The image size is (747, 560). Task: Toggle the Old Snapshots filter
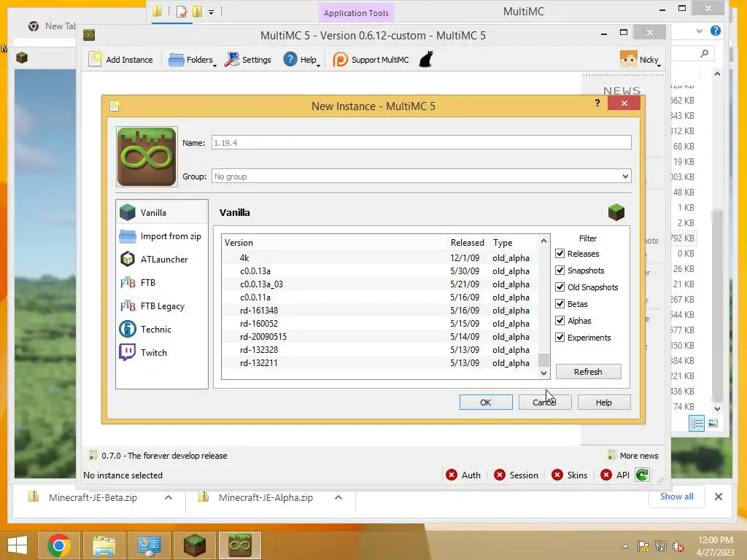(x=560, y=287)
